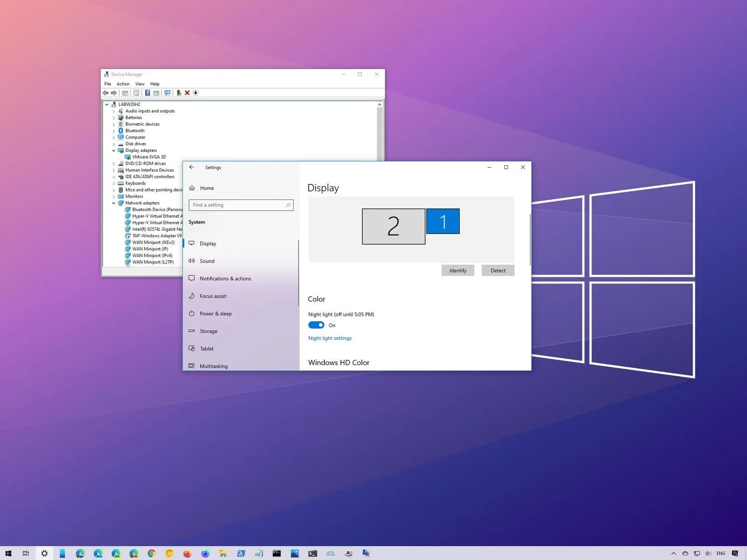Viewport: 747px width, 560px height.
Task: Click the Settings back arrow
Action: [x=191, y=167]
